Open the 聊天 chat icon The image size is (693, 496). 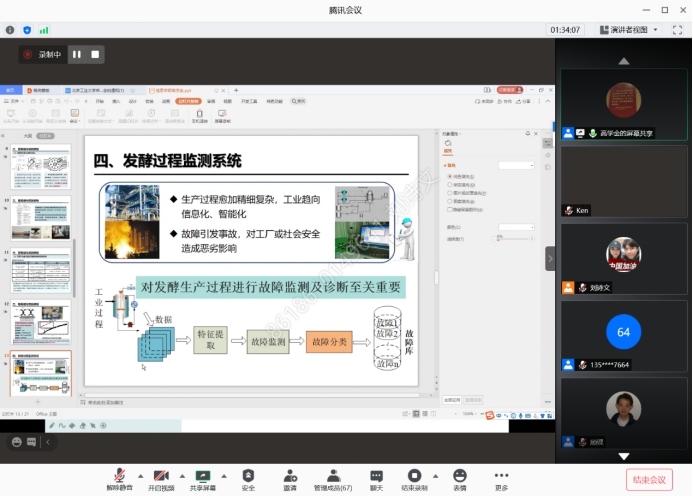click(x=376, y=475)
